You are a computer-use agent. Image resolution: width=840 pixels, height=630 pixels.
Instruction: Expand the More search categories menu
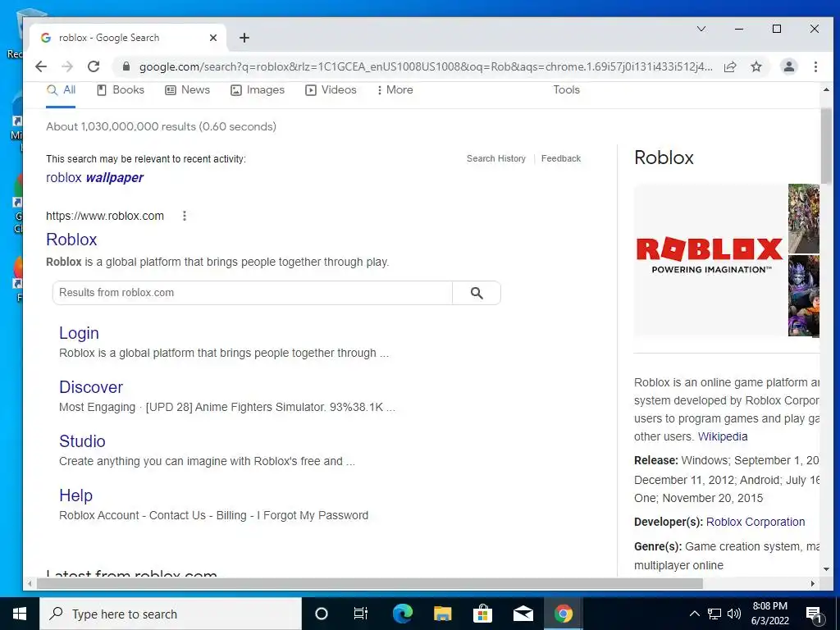tap(395, 90)
